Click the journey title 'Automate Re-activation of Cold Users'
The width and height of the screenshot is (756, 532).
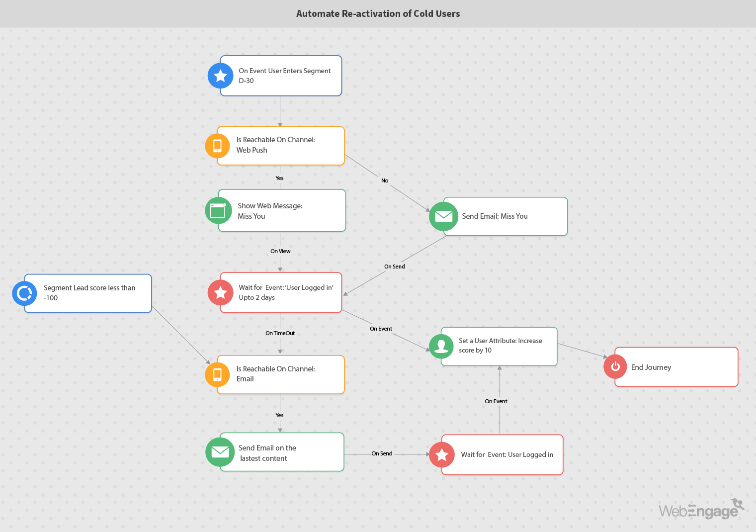tap(378, 14)
